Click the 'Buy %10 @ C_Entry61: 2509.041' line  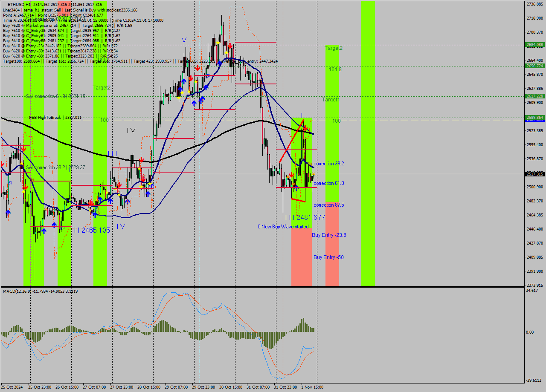[61, 36]
